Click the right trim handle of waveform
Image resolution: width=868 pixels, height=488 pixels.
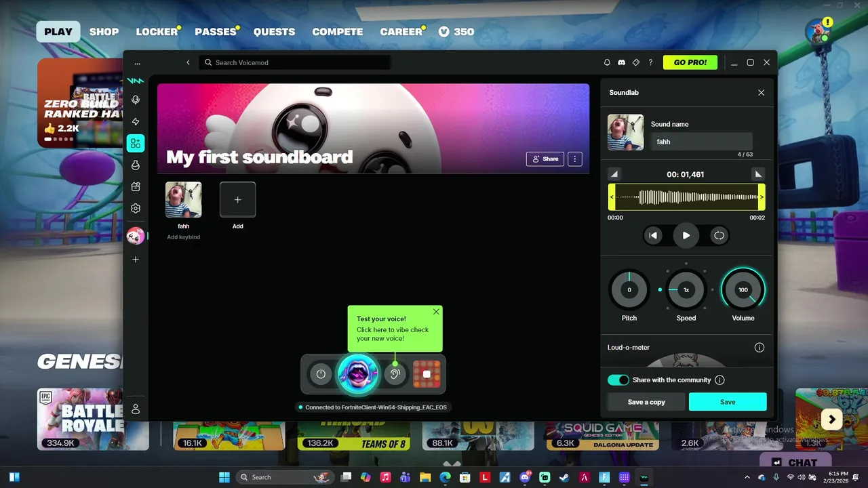762,197
